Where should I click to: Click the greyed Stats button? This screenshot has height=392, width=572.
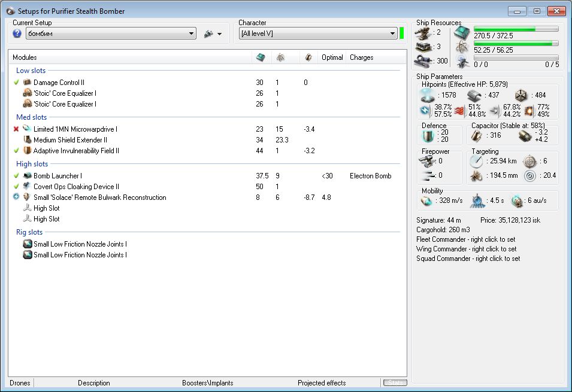pos(395,382)
